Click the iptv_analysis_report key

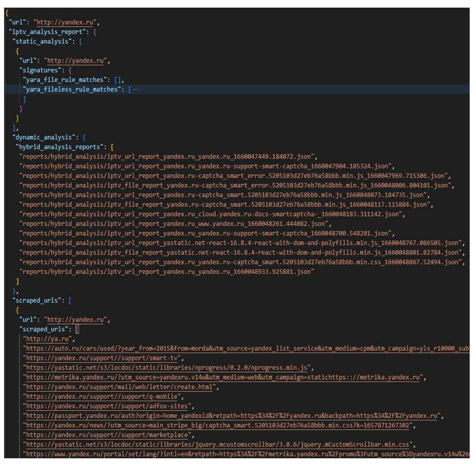coord(48,32)
